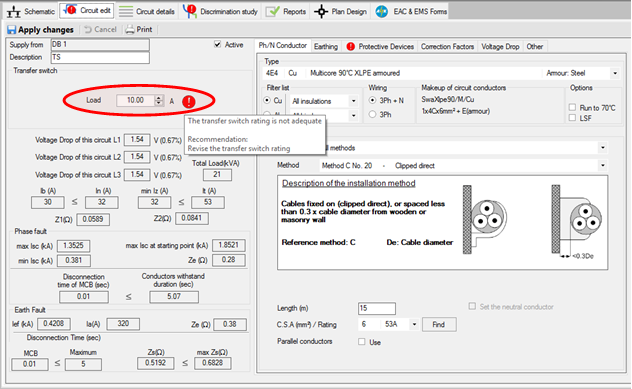632x389 pixels.
Task: Enable the LSF checkbox
Action: (572, 118)
